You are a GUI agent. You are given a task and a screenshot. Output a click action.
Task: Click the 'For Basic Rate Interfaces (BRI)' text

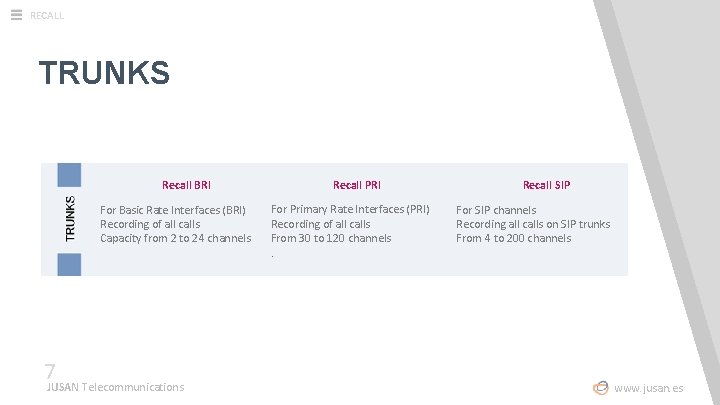173,210
